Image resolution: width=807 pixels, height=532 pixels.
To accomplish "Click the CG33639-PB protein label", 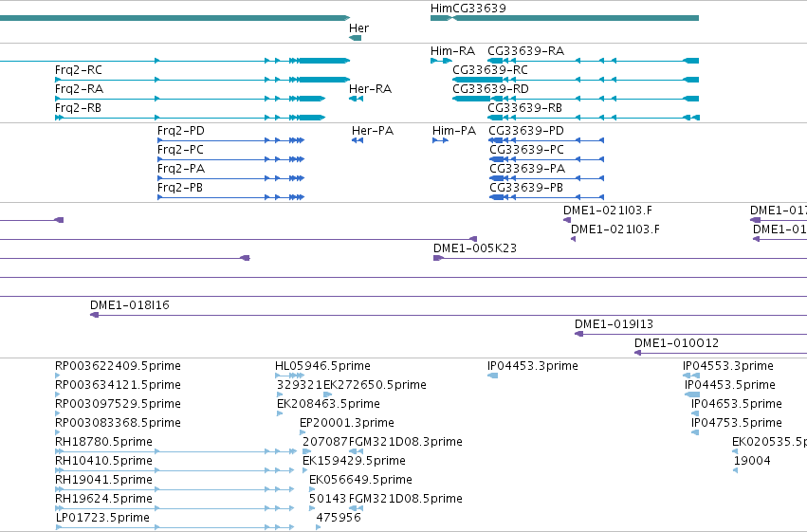I will [526, 188].
